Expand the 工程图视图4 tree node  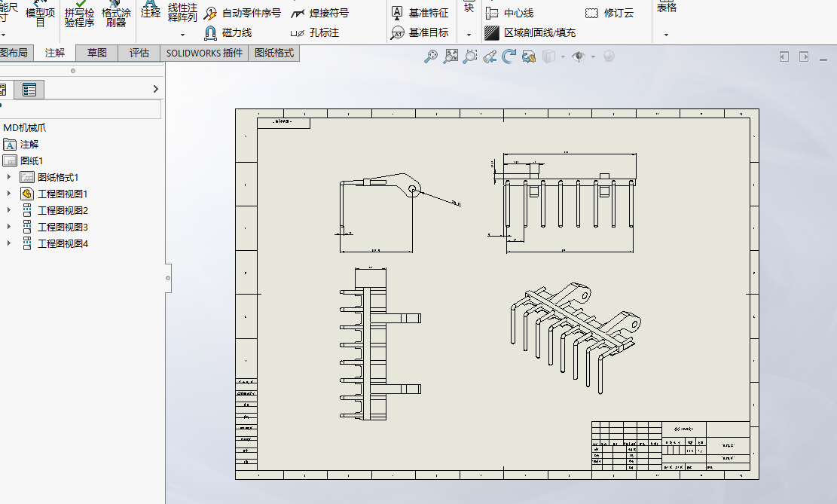[9, 243]
